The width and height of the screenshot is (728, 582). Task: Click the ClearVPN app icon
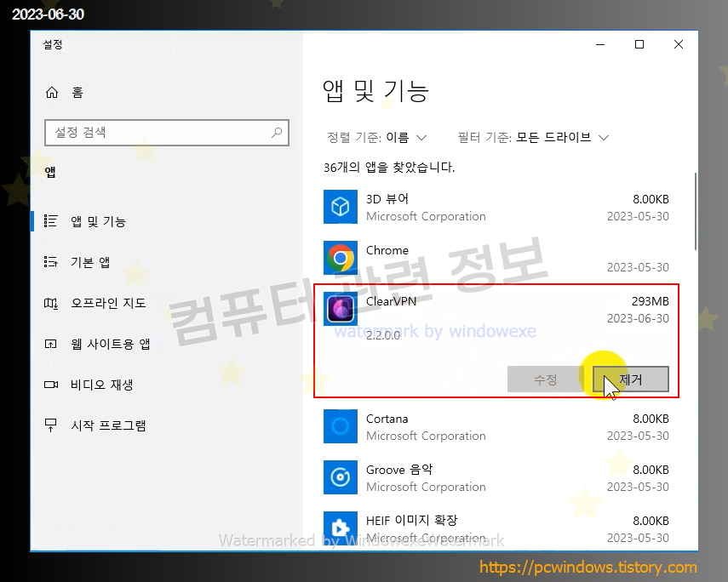point(341,309)
